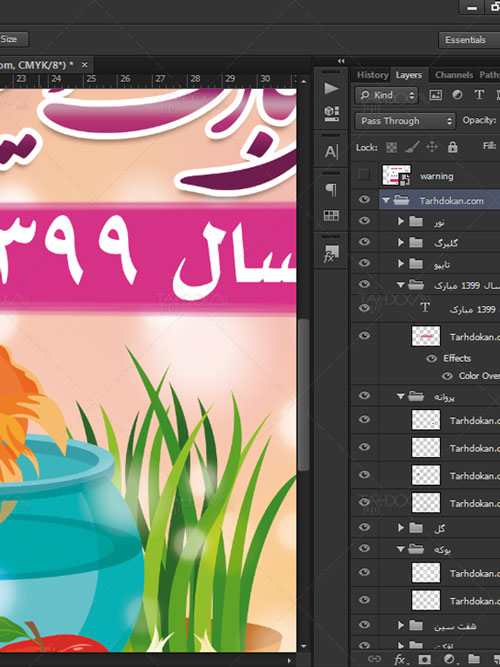Expand the گل group
Viewport: 500px width, 667px height.
coord(400,528)
